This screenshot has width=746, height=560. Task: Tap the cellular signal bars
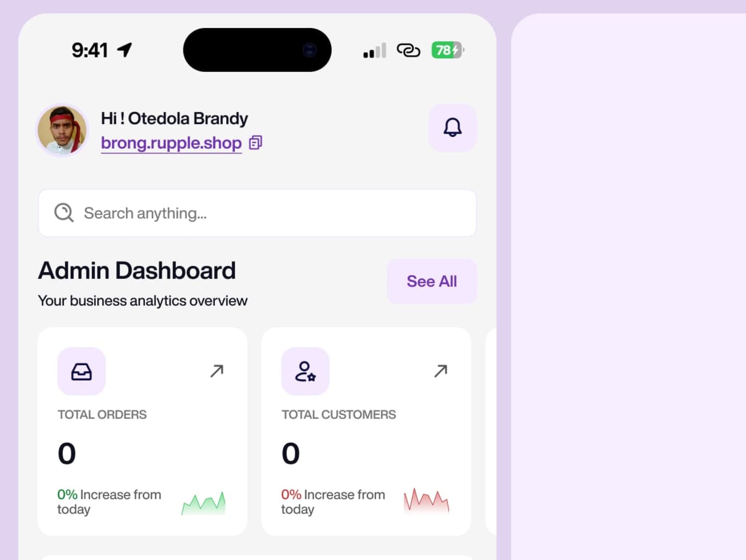374,51
